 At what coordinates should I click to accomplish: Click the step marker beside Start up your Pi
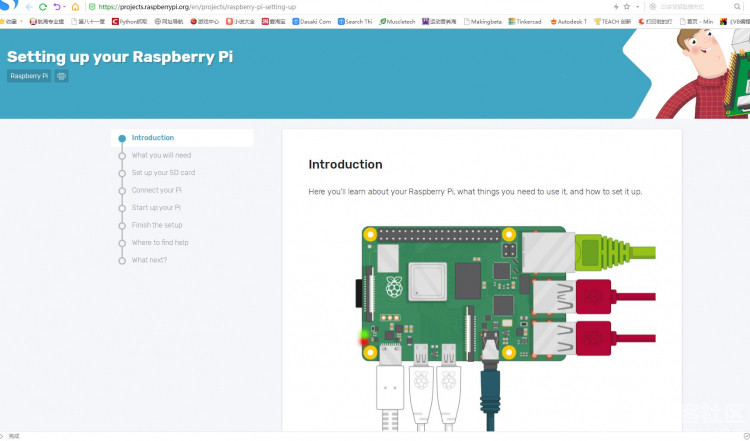pyautogui.click(x=122, y=208)
